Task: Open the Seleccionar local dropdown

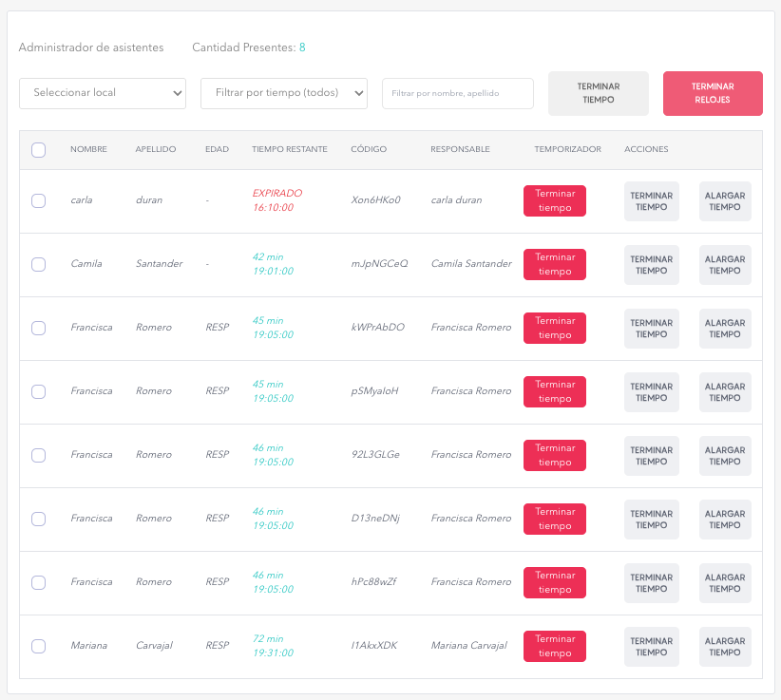Action: point(103,93)
